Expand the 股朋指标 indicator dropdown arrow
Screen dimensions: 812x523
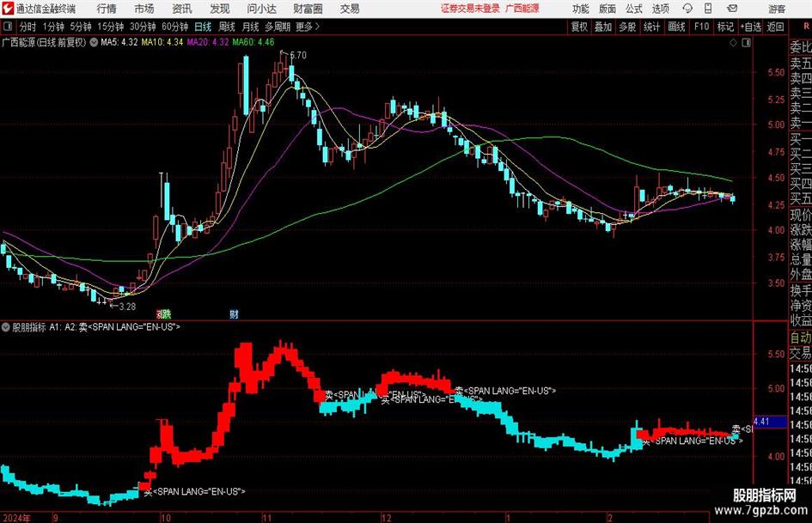coord(6,326)
